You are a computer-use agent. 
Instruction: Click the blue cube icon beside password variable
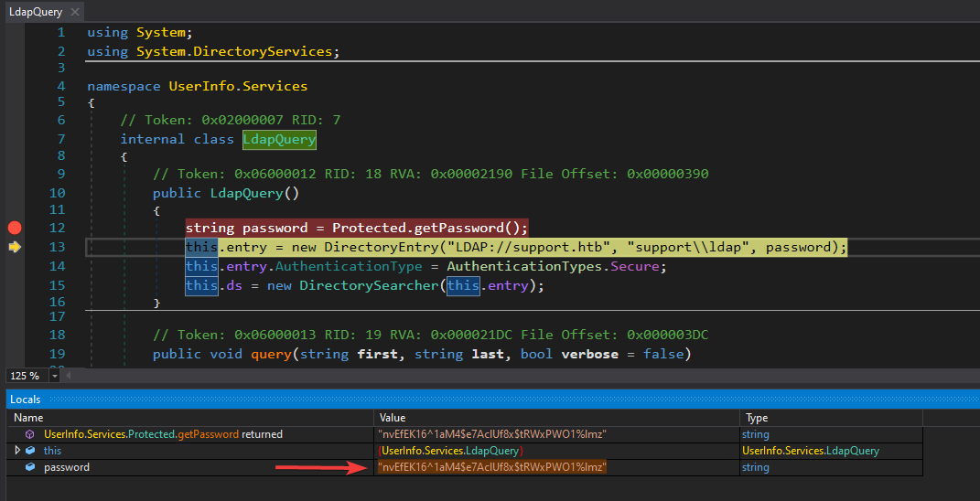[30, 467]
